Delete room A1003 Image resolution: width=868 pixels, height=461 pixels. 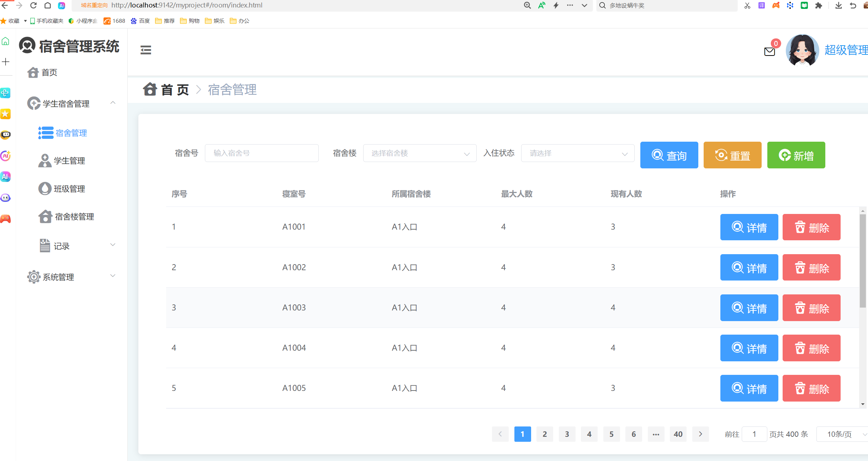click(811, 308)
